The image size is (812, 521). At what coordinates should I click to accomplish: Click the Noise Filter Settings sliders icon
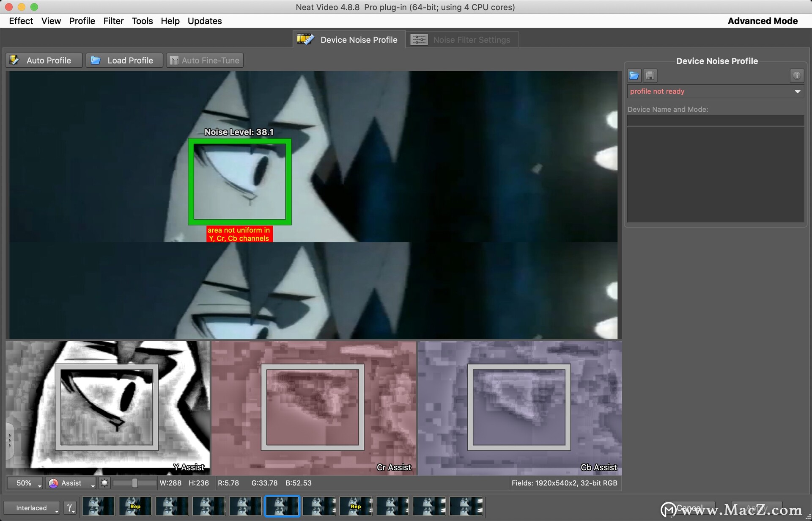pos(419,40)
